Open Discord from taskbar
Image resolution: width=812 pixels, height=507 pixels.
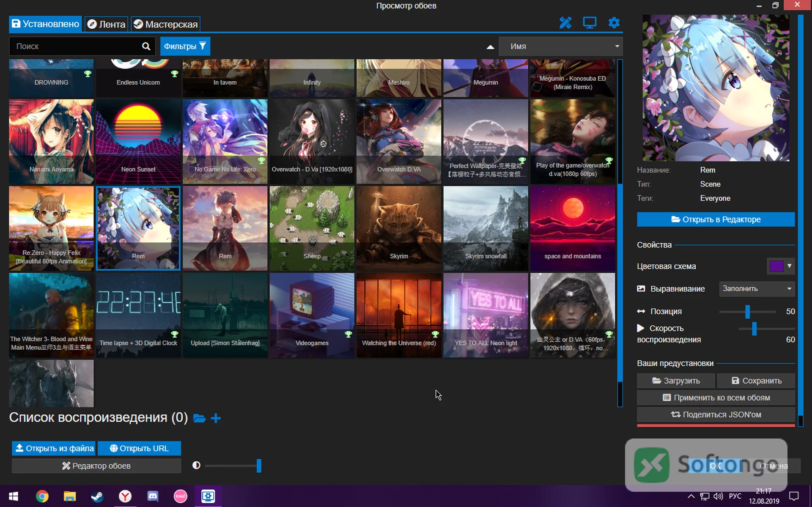153,496
